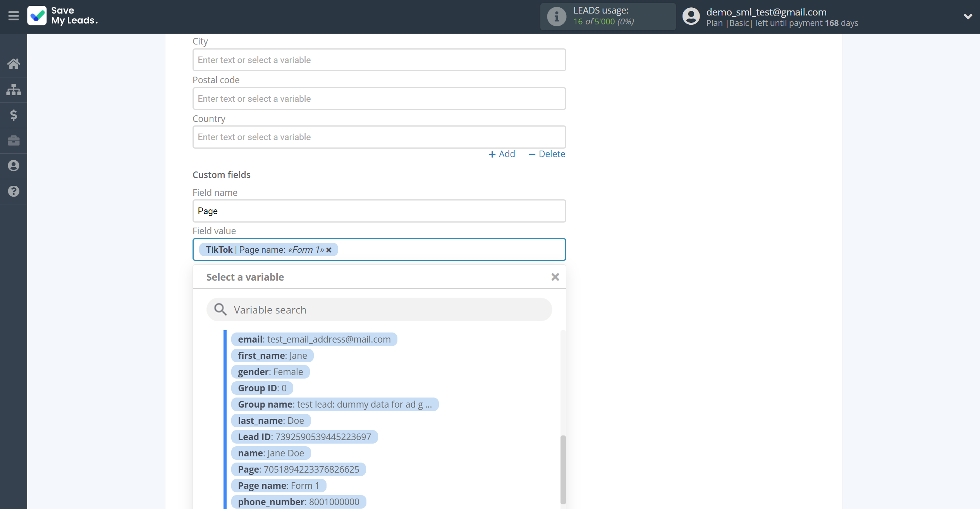Select the phone_number variable

tap(299, 502)
